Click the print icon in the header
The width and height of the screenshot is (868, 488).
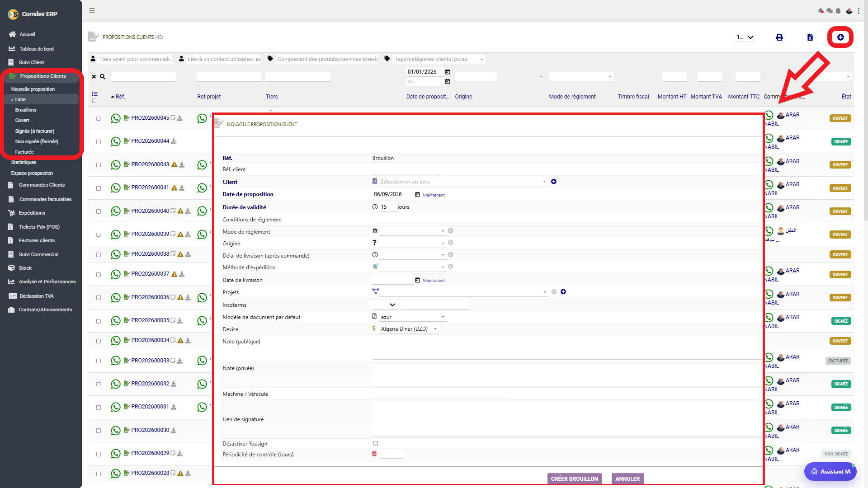(x=779, y=38)
